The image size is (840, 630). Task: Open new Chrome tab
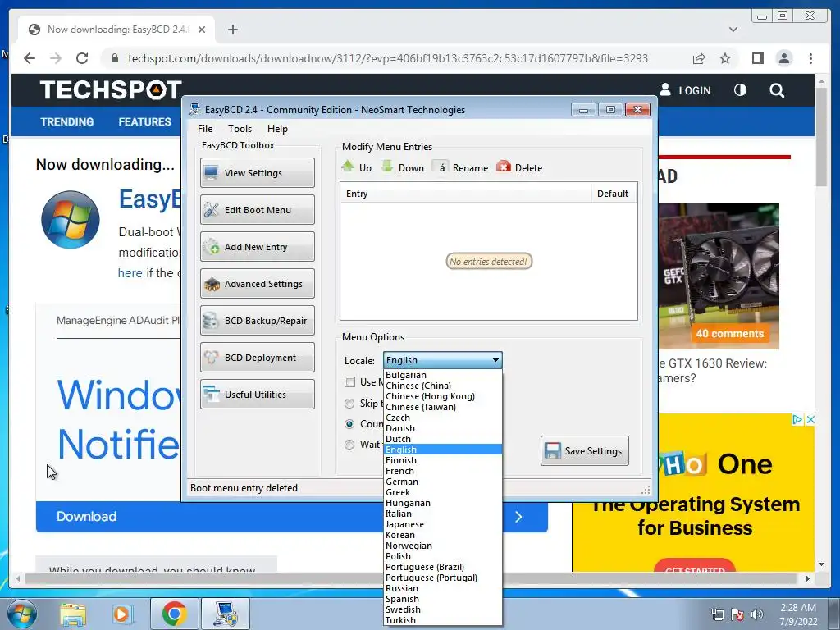pyautogui.click(x=232, y=30)
